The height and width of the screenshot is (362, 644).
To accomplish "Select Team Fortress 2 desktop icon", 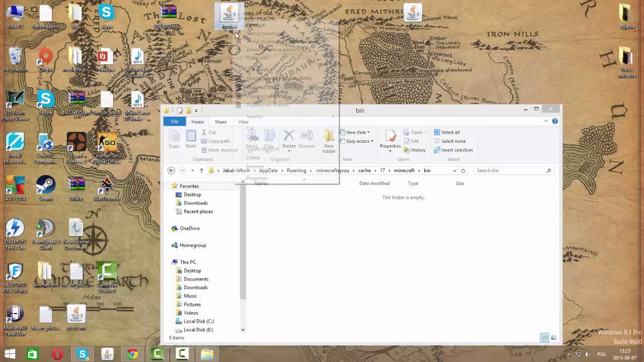I will (x=76, y=148).
